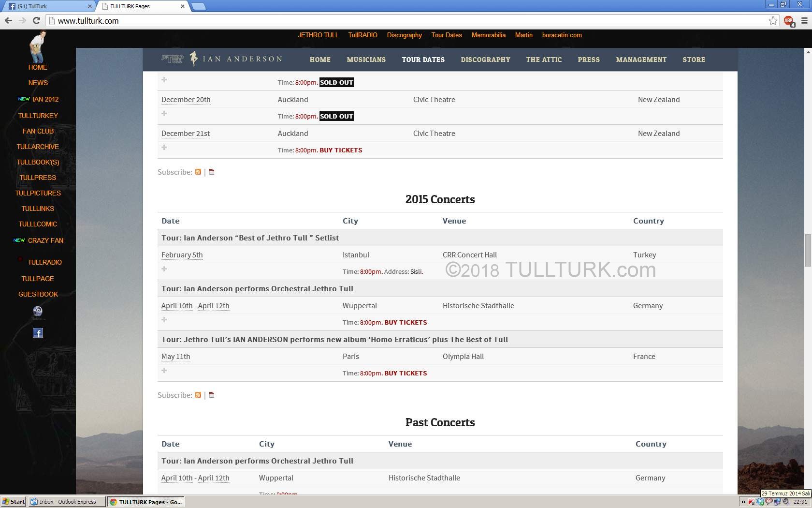Expand details for December 20th Auckland show
812x508 pixels.
164,113
